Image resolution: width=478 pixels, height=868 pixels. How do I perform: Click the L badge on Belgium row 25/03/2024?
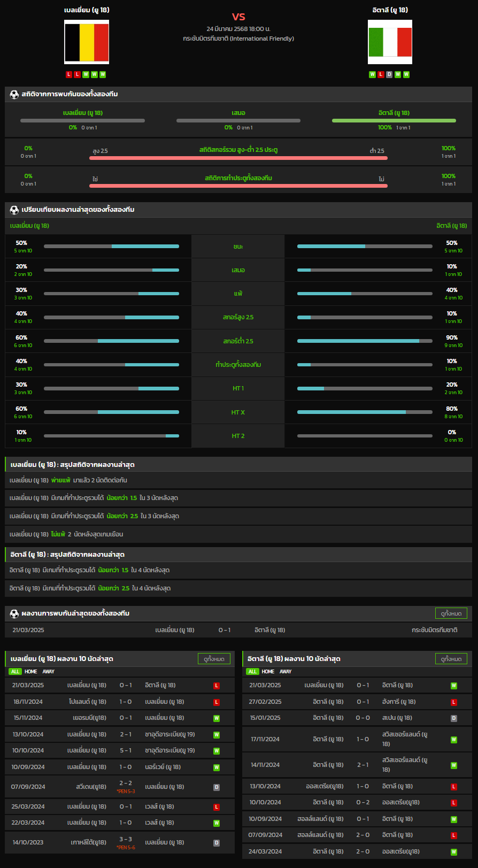[x=217, y=807]
